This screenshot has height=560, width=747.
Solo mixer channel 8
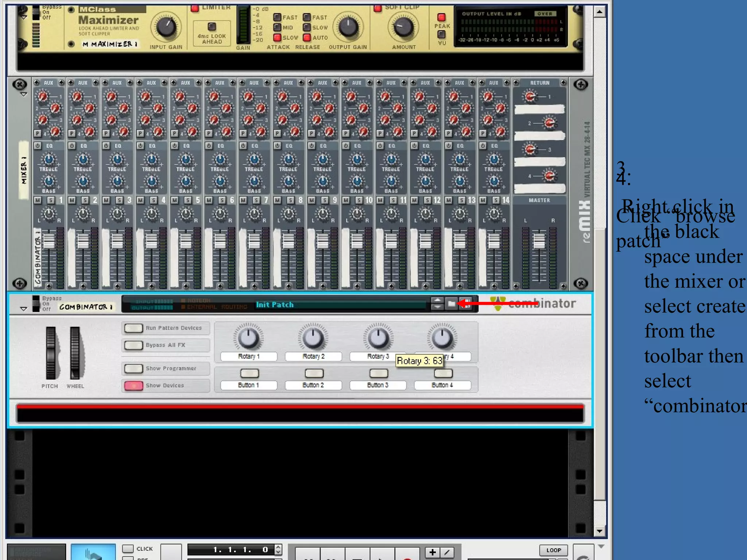tap(291, 200)
